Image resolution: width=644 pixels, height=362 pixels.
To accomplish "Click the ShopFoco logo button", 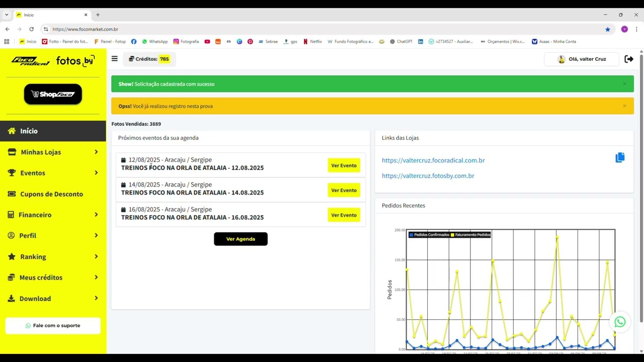I will tap(53, 94).
